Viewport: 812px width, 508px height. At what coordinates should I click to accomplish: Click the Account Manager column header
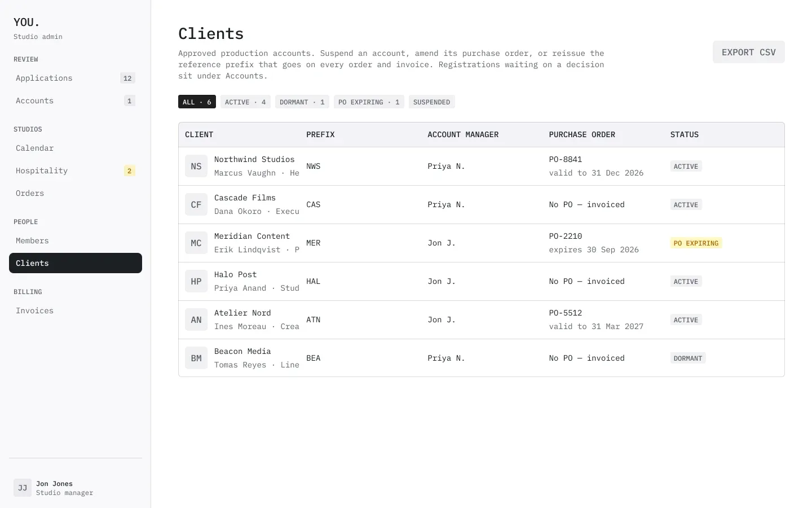click(463, 135)
